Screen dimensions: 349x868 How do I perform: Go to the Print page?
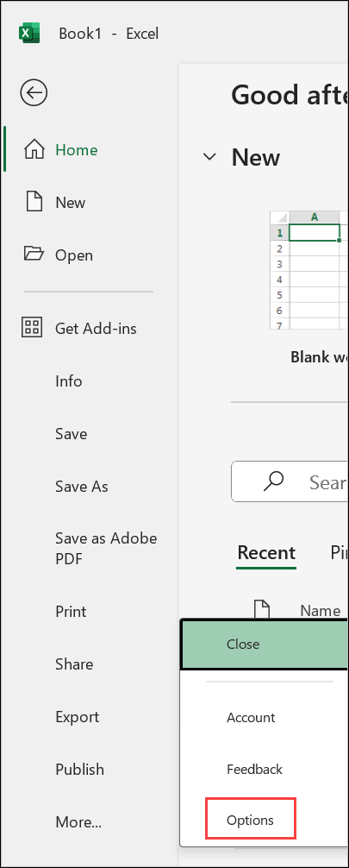[71, 611]
